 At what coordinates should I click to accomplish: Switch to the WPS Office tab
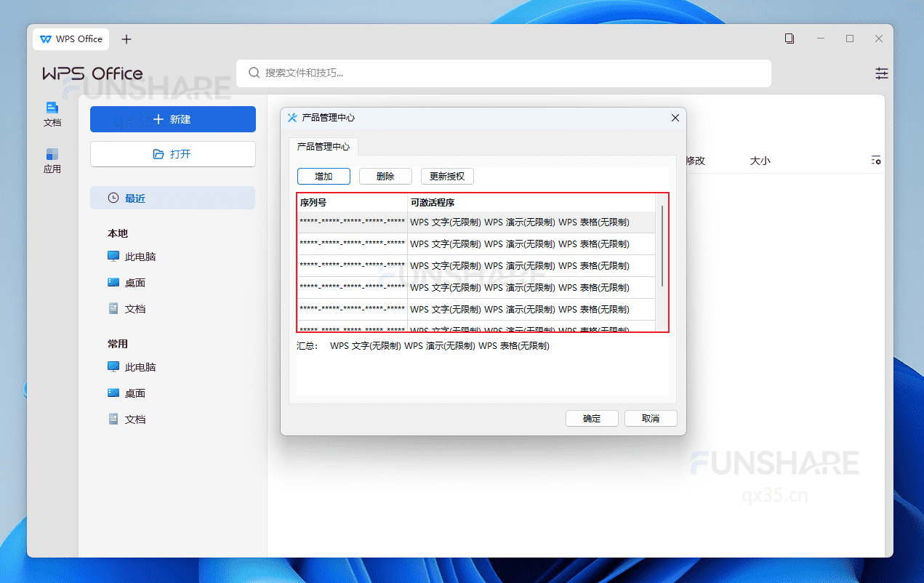tap(71, 39)
